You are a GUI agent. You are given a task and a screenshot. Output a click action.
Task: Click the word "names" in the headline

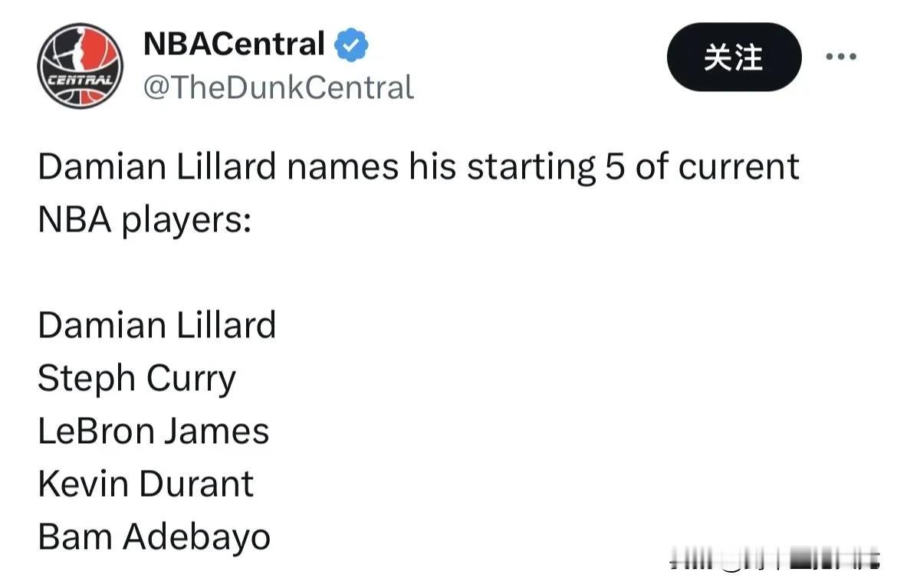tap(342, 169)
